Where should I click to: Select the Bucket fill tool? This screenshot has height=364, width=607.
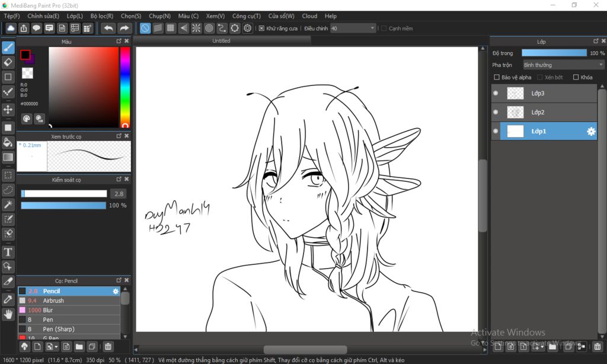8,142
